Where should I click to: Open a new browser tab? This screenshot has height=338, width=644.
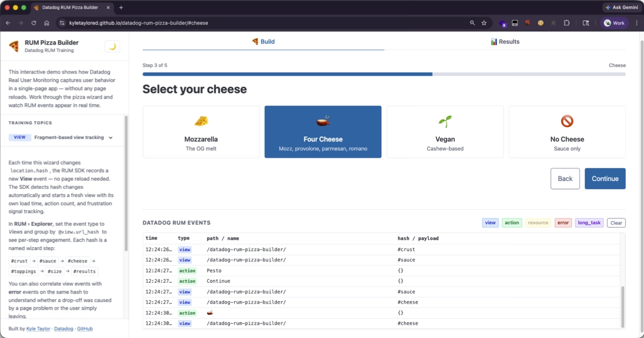(121, 8)
